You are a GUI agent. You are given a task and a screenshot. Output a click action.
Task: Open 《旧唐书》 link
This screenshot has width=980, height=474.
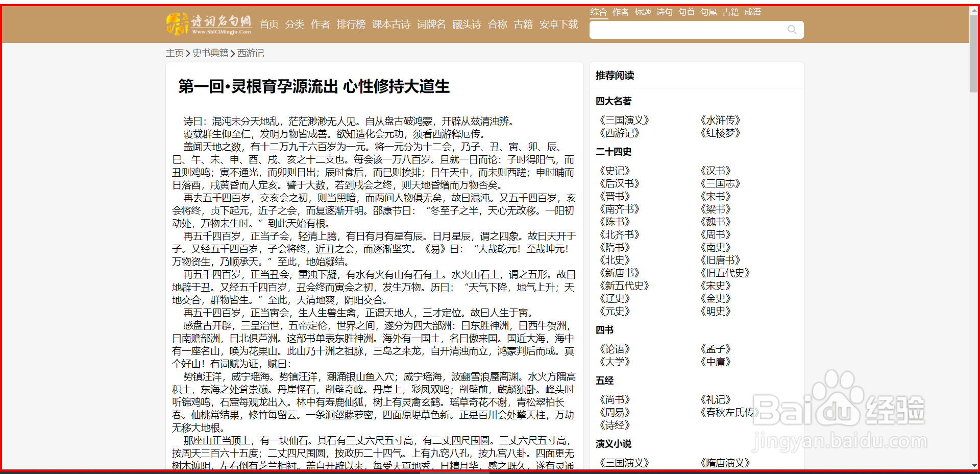click(720, 260)
